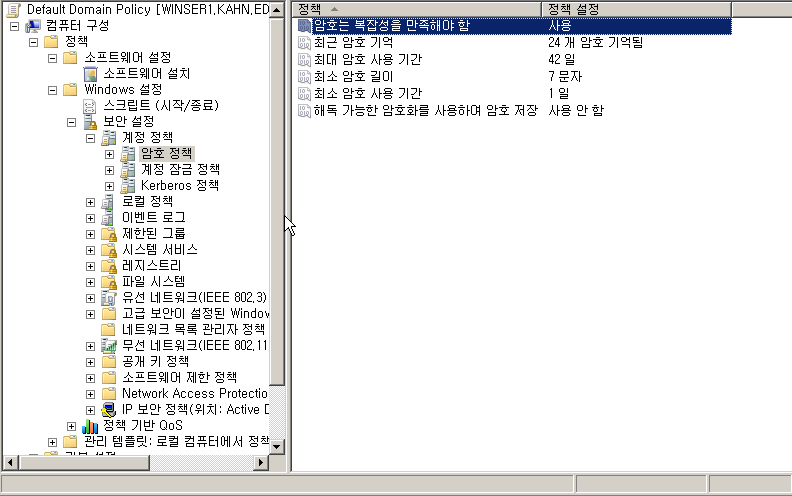The width and height of the screenshot is (792, 496).
Task: Click the 사용 안 함 setting value
Action: (x=576, y=111)
